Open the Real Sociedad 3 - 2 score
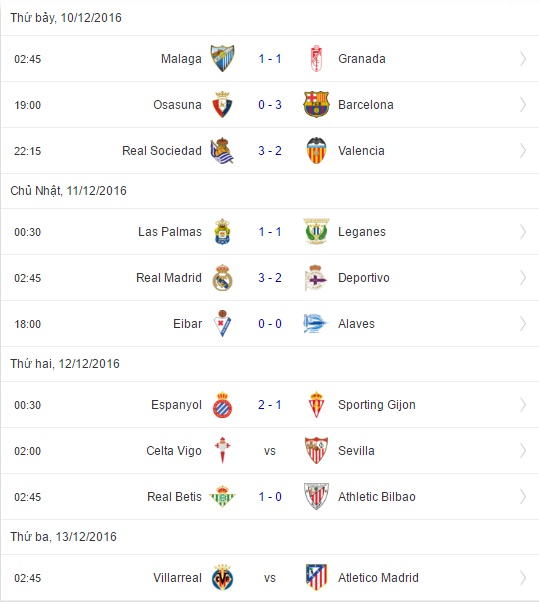Image resolution: width=539 pixels, height=602 pixels. click(270, 150)
